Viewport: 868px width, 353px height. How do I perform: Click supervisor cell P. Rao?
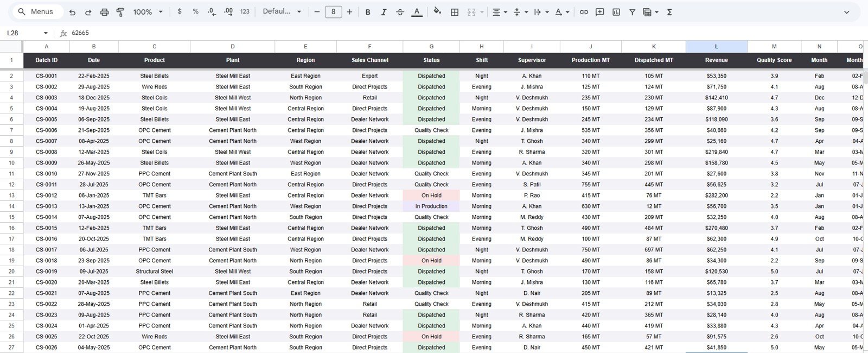(x=532, y=196)
